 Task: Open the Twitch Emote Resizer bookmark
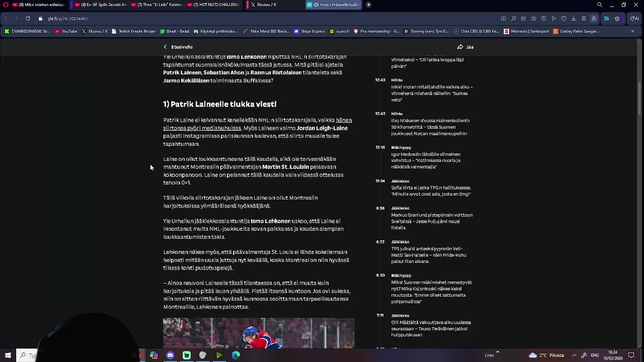[133, 31]
